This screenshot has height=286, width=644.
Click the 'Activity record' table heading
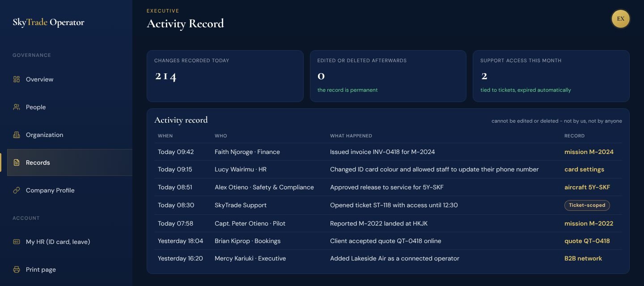point(181,120)
